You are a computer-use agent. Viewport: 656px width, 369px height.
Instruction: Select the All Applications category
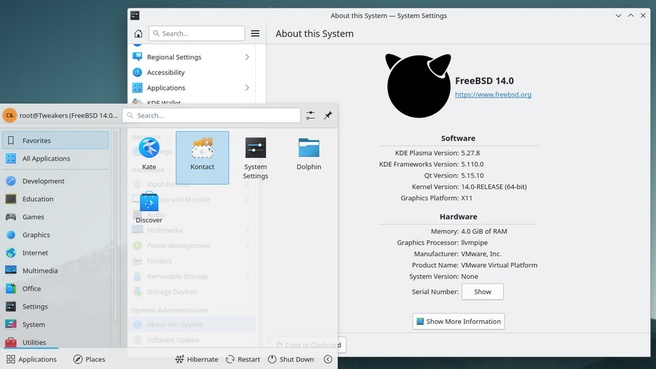click(56, 159)
